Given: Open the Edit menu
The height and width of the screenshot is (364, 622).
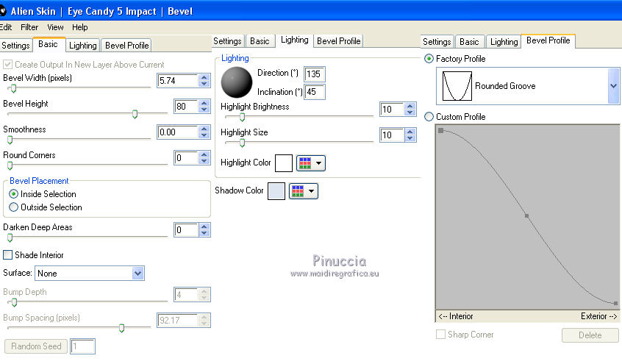Looking at the screenshot, I should click(x=6, y=27).
